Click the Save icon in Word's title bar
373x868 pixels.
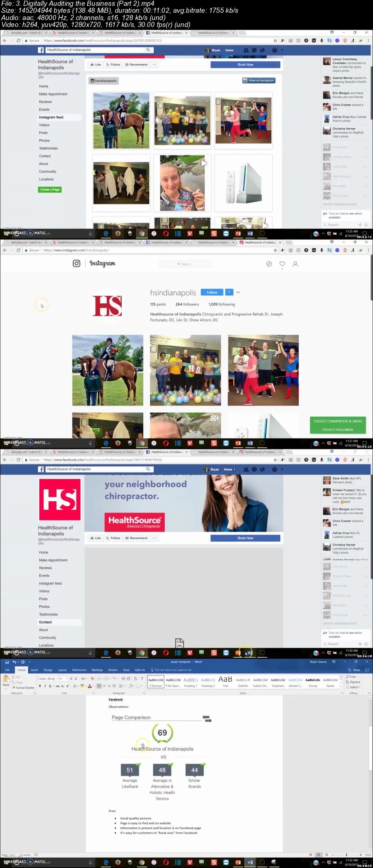coord(7,662)
